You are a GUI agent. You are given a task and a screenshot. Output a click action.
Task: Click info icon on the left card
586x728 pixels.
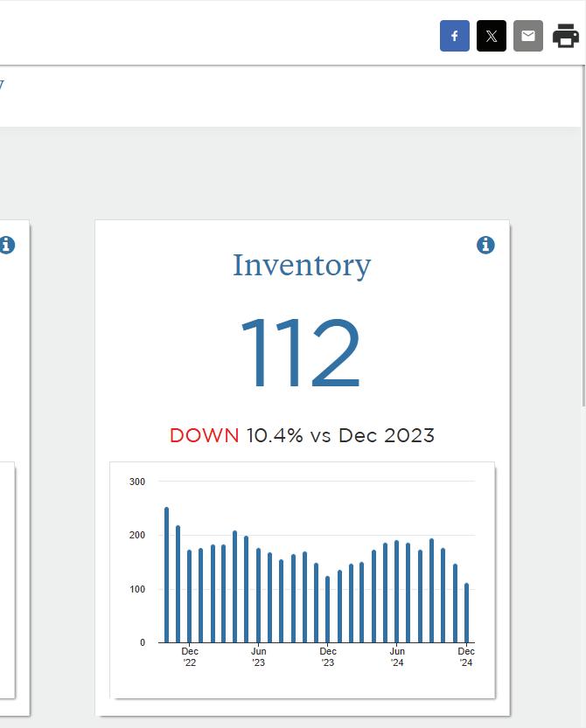pyautogui.click(x=6, y=245)
